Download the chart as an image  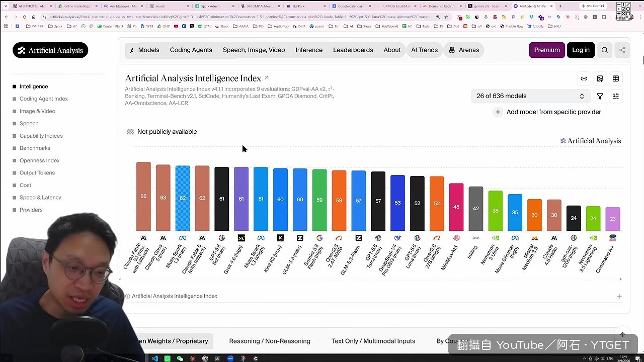pyautogui.click(x=600, y=78)
